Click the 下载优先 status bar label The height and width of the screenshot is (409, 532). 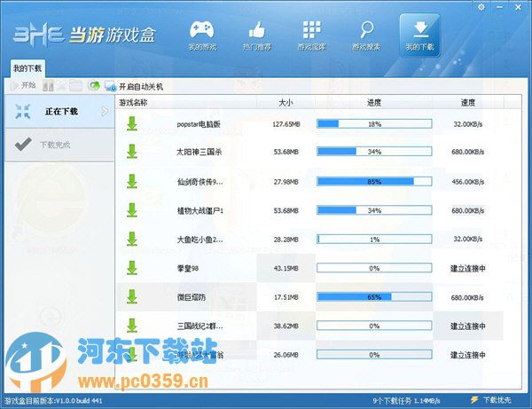[497, 400]
